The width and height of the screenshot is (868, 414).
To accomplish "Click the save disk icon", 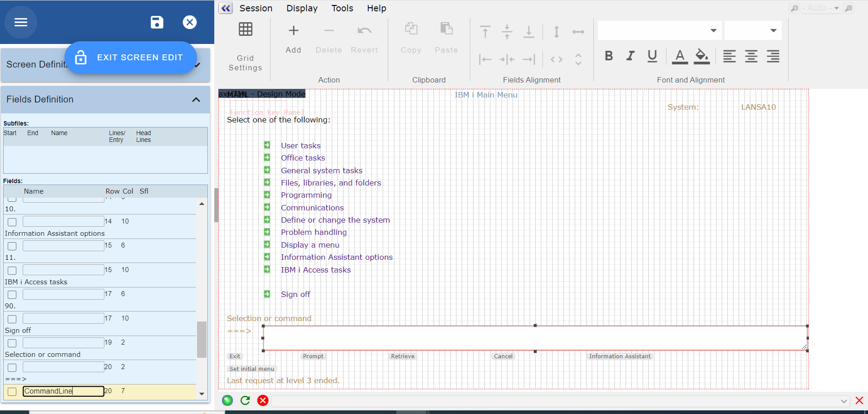I will click(157, 22).
